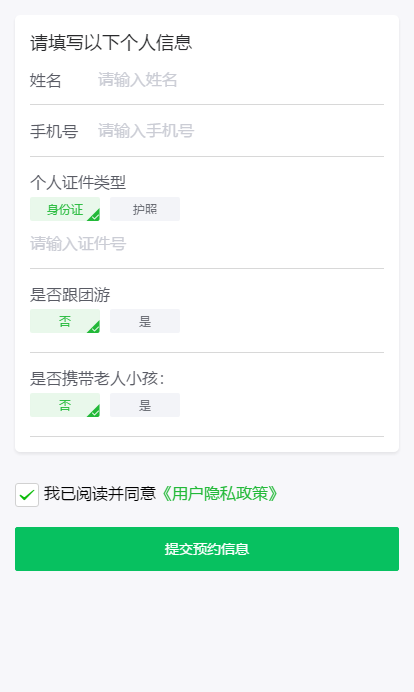
Task: Click the 提交预约信息 submit button
Action: [x=207, y=549]
